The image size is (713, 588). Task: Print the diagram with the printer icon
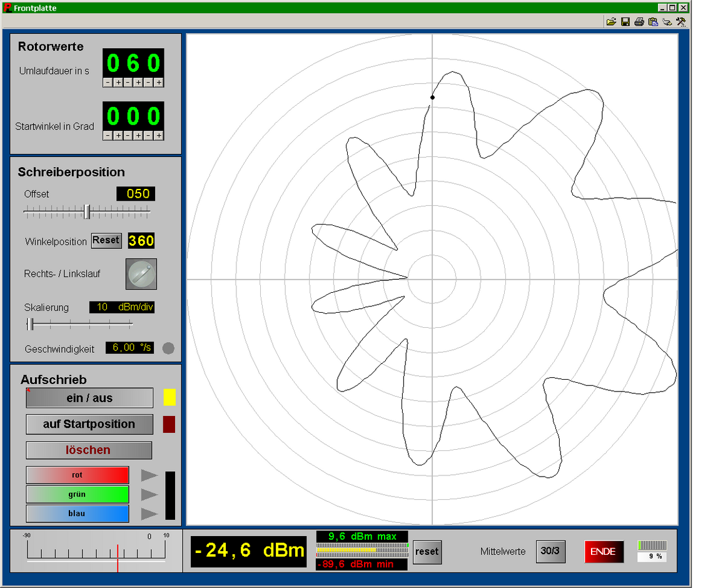coord(639,21)
